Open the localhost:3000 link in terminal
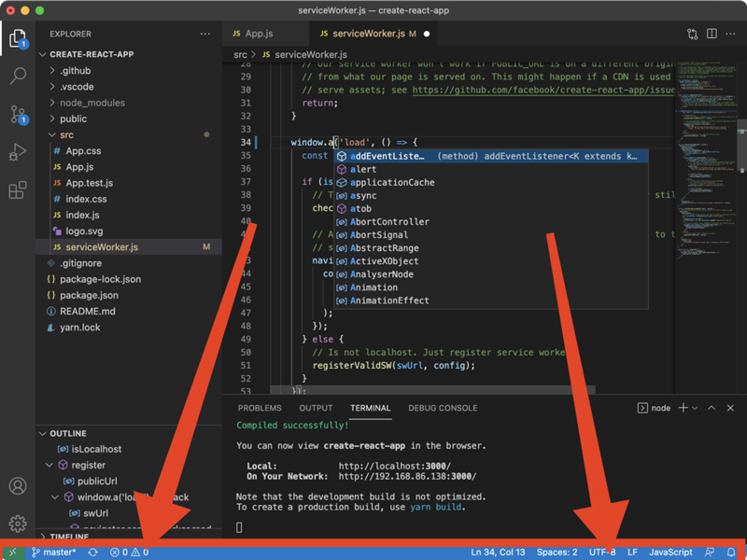Viewport: 747px width, 560px height. (x=394, y=466)
